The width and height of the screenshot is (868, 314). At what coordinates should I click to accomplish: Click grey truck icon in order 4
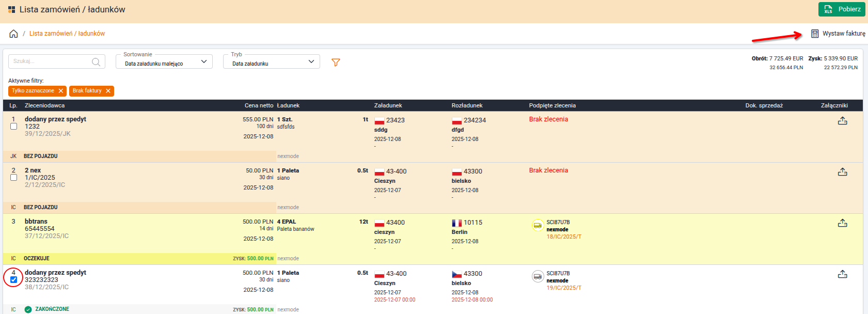pyautogui.click(x=538, y=277)
